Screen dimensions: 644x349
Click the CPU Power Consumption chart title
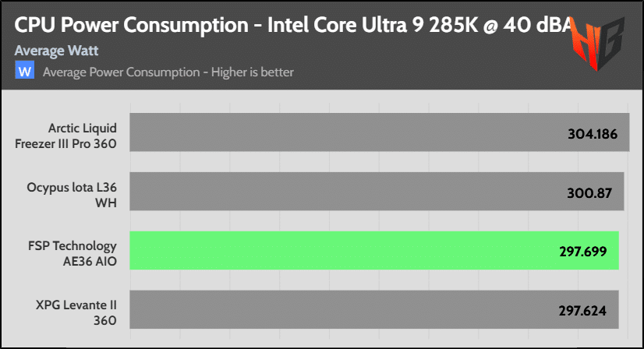[x=132, y=25]
